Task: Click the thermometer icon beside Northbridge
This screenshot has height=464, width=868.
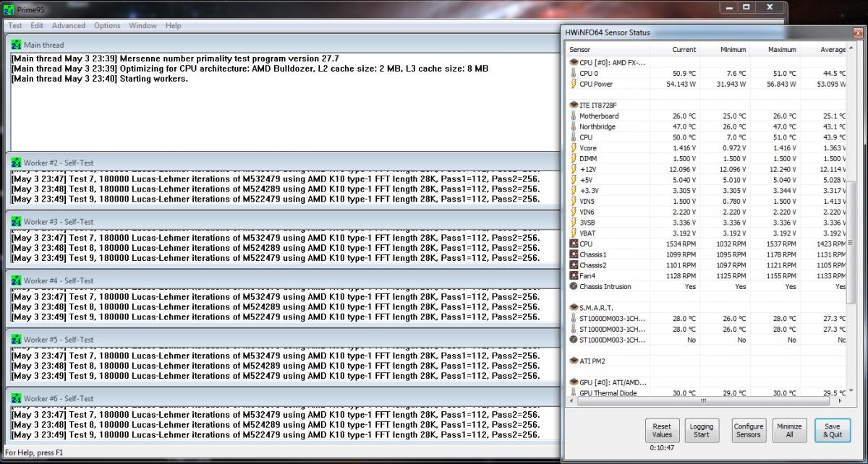Action: click(x=574, y=126)
